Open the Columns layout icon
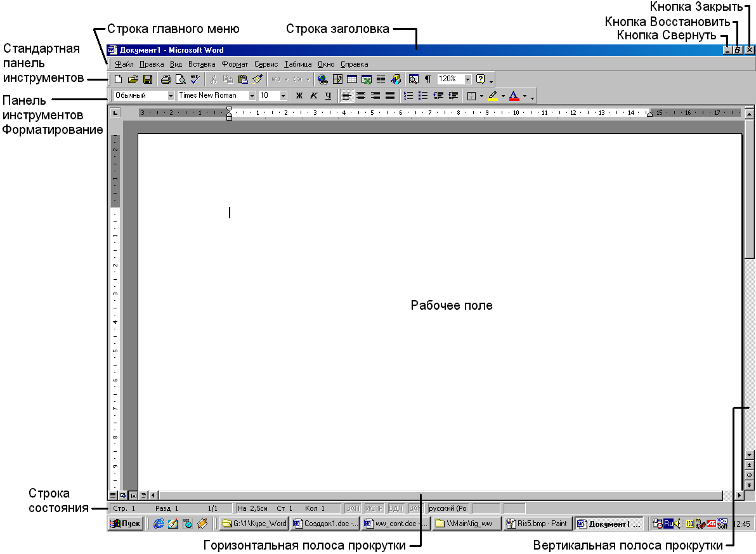The width and height of the screenshot is (756, 554). coord(381,79)
